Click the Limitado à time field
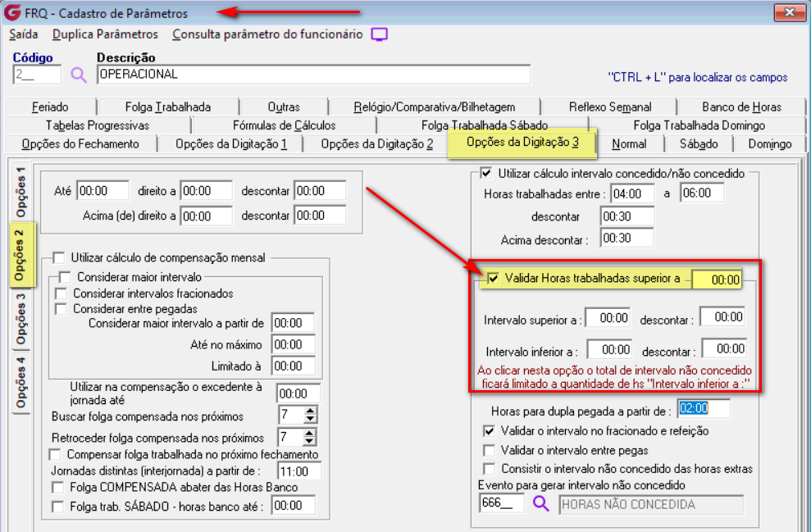Image resolution: width=811 pixels, height=532 pixels. (293, 366)
